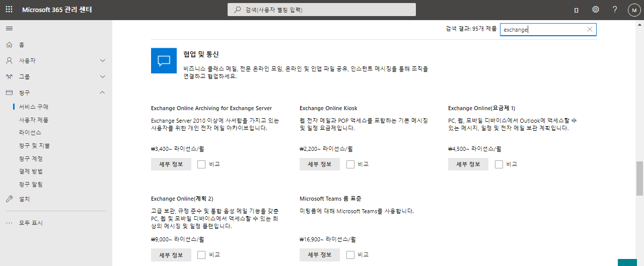Screen dimensions: 644x266
Task: Check compare for Exchange Online Archiving
Action: (x=201, y=164)
